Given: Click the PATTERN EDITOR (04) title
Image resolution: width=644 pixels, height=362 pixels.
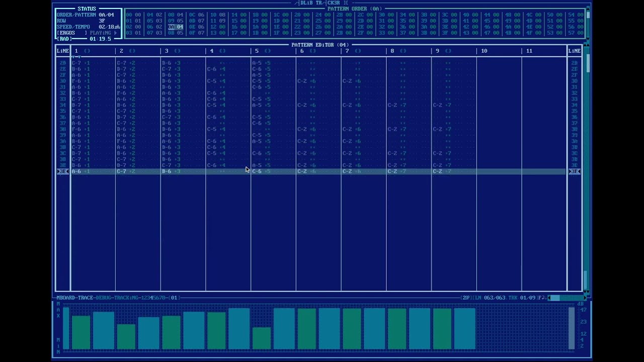Looking at the screenshot, I should click(320, 45).
